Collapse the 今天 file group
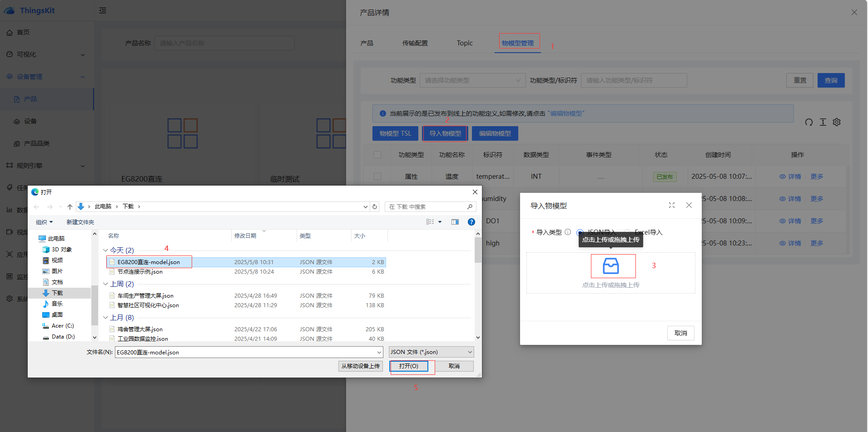This screenshot has height=432, width=868. click(x=105, y=250)
